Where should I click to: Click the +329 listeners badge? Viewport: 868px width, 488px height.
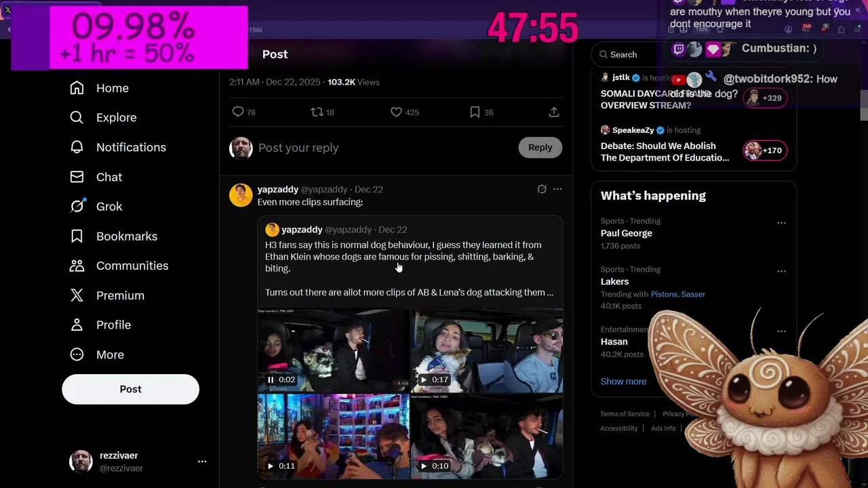tap(766, 98)
